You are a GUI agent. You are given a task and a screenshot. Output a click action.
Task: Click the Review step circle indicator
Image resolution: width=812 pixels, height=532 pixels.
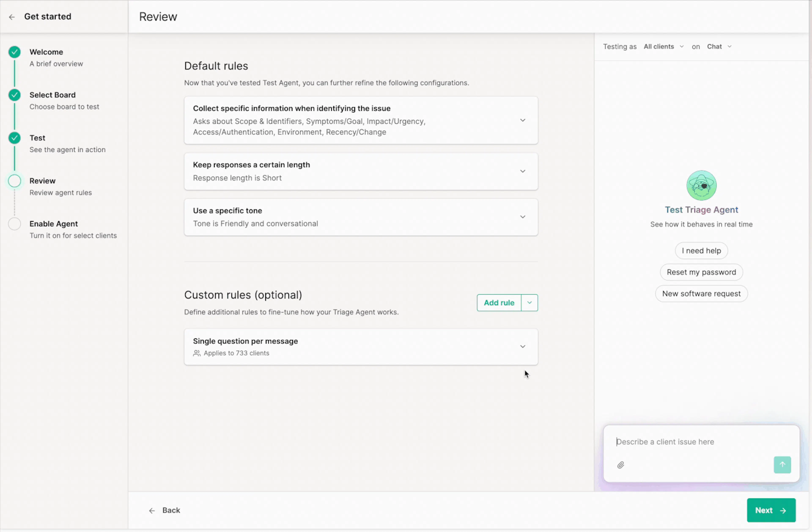pos(14,181)
